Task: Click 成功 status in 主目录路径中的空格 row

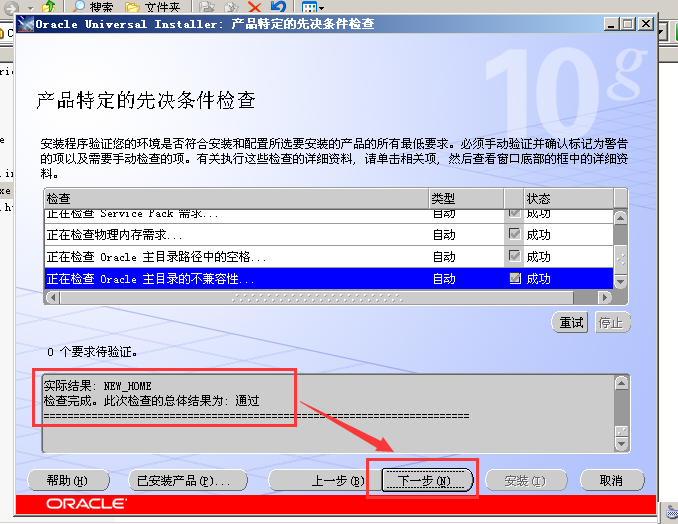Action: coord(538,257)
